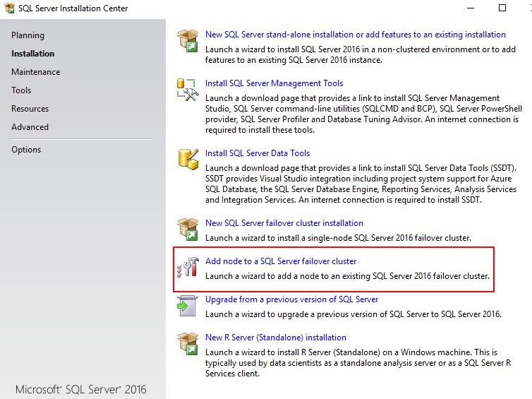Select the Installation section
532x399 pixels.
[33, 54]
